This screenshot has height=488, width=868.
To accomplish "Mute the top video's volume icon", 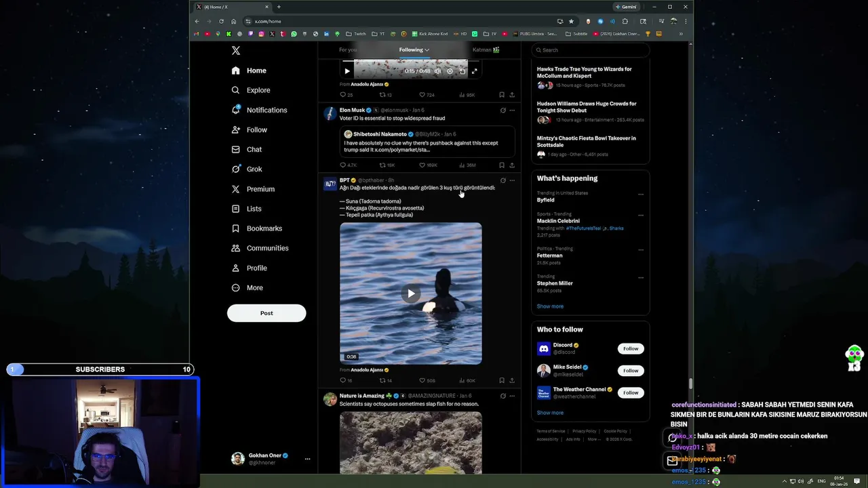I will pos(437,71).
